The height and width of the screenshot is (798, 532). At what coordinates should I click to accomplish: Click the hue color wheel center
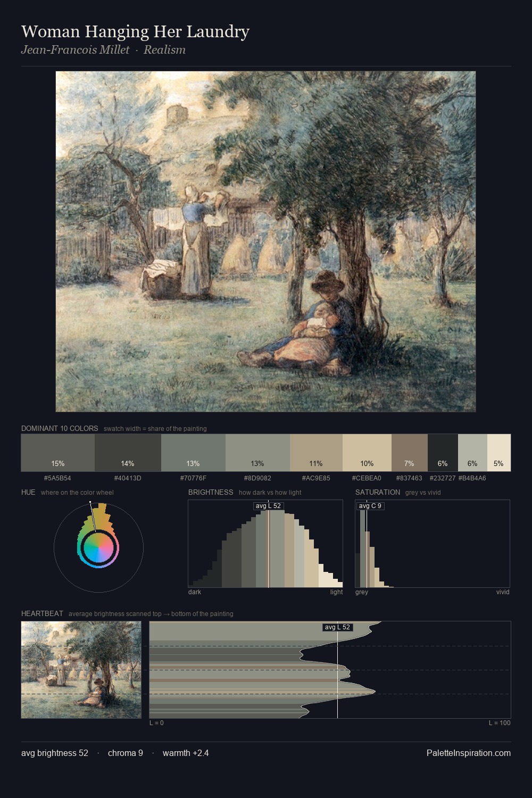click(98, 547)
